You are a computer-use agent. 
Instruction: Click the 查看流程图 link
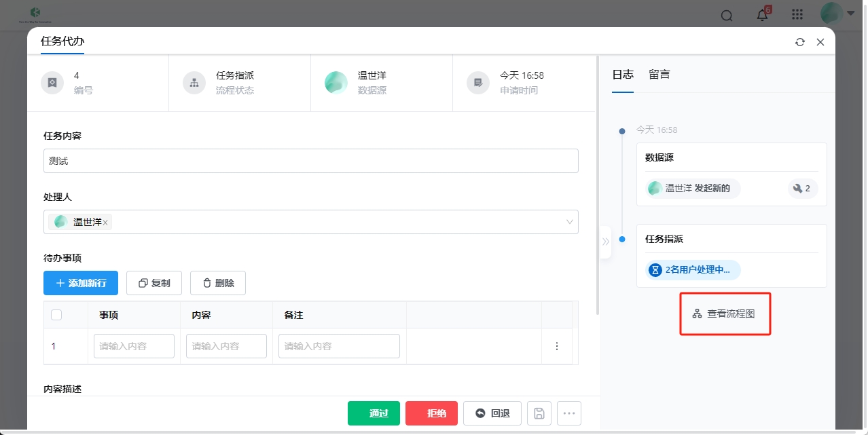click(x=724, y=314)
